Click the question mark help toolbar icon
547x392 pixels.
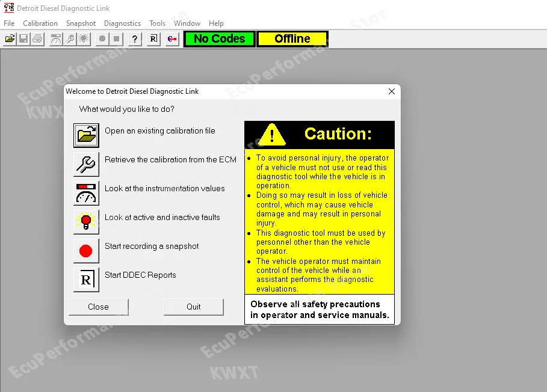pos(135,38)
